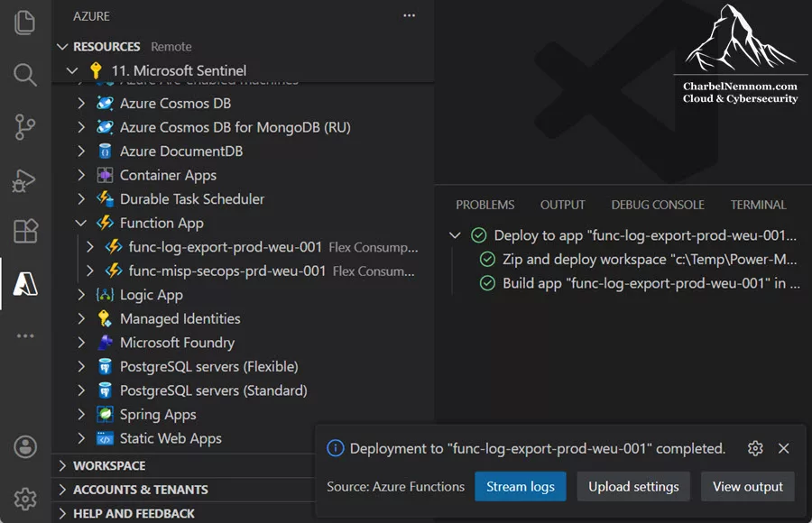Collapse the Function App node
The height and width of the screenshot is (523, 812).
click(81, 224)
